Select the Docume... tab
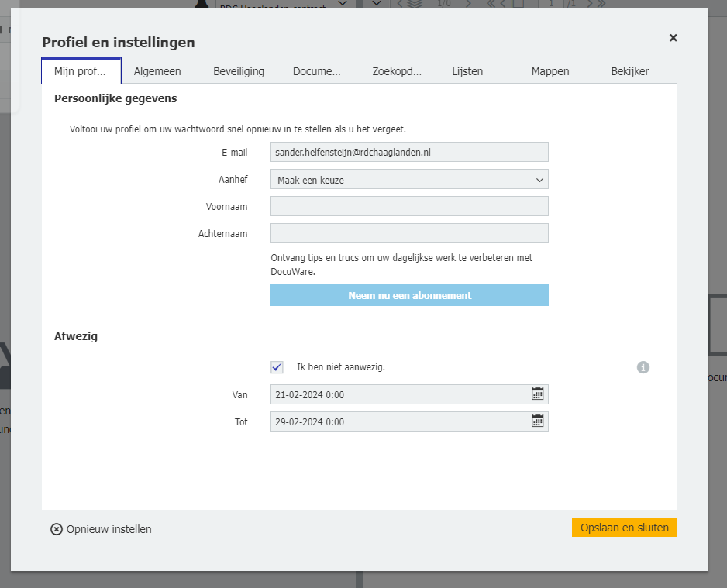Screen dimensions: 727x588 tap(316, 71)
